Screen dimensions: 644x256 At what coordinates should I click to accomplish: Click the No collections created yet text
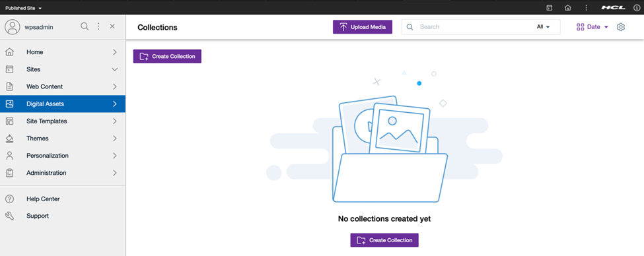tap(384, 218)
